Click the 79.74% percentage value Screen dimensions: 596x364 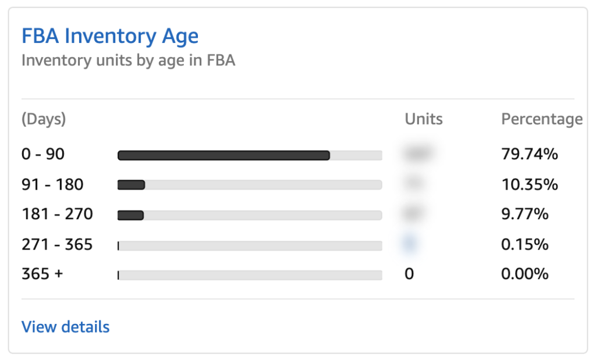529,154
